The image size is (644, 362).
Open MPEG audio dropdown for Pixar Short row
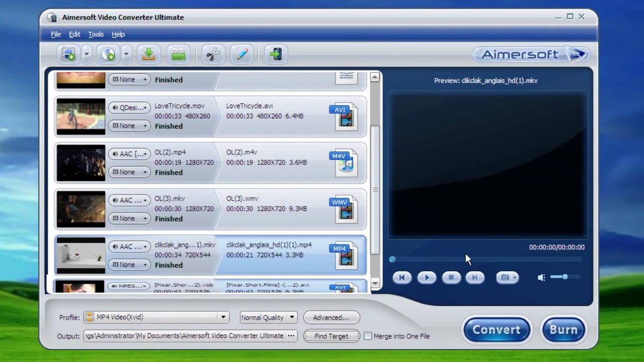point(129,286)
